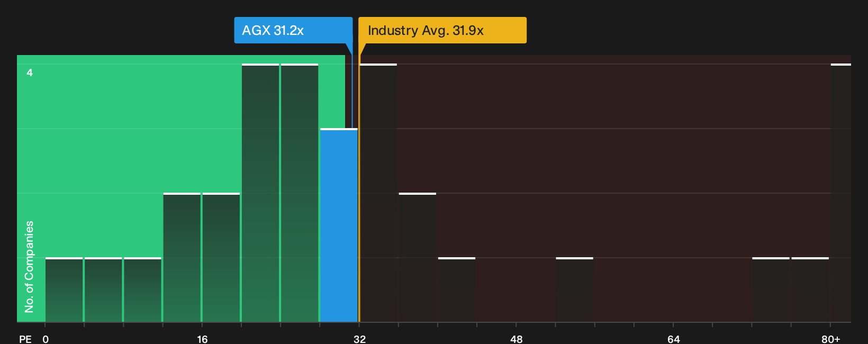Click the bar starting at PE 16
This screenshot has width=868, height=344.
[x=221, y=257]
